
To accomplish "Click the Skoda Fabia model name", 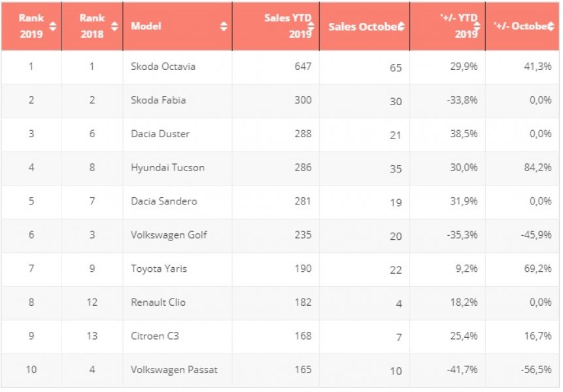I will pyautogui.click(x=158, y=100).
